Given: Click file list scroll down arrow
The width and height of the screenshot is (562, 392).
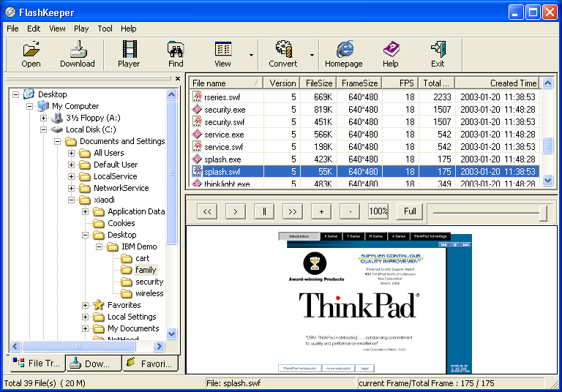Looking at the screenshot, I should (547, 180).
